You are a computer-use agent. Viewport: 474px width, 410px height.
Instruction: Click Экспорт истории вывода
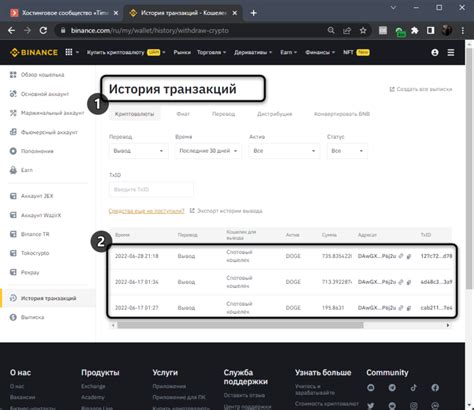click(226, 211)
